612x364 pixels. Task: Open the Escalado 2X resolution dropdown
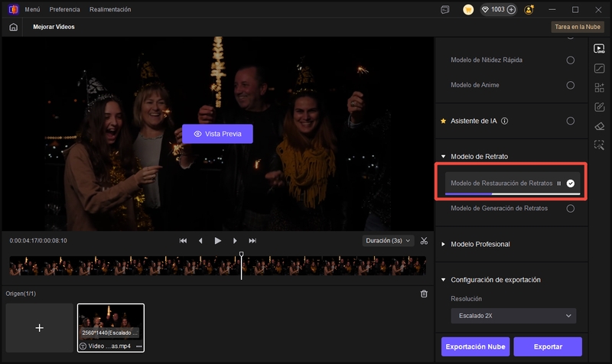(513, 316)
